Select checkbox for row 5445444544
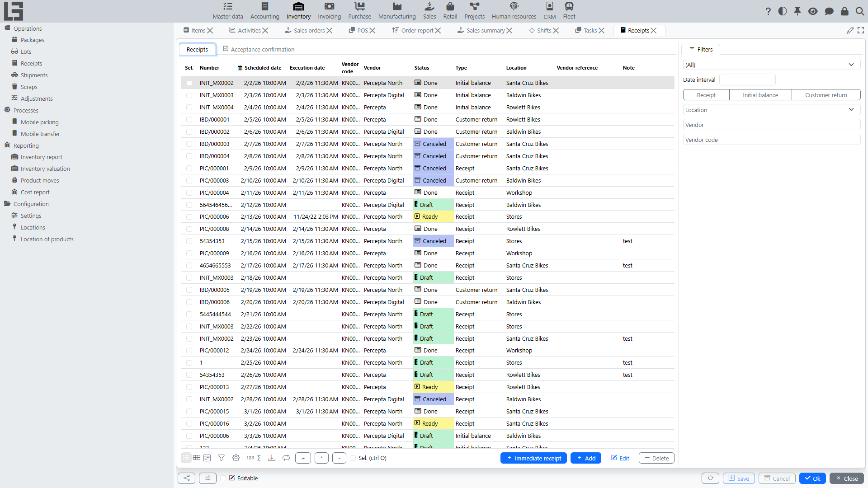This screenshot has height=488, width=868. coord(189,314)
